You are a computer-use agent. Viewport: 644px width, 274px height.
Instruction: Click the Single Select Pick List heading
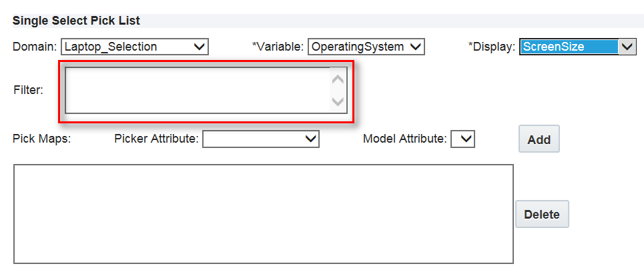[x=76, y=21]
